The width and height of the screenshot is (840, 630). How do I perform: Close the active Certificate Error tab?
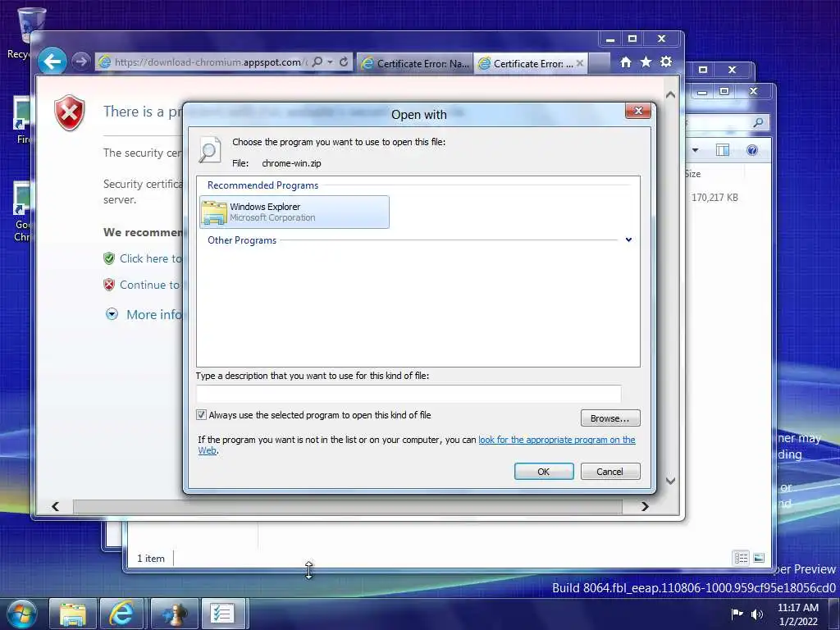coord(580,63)
